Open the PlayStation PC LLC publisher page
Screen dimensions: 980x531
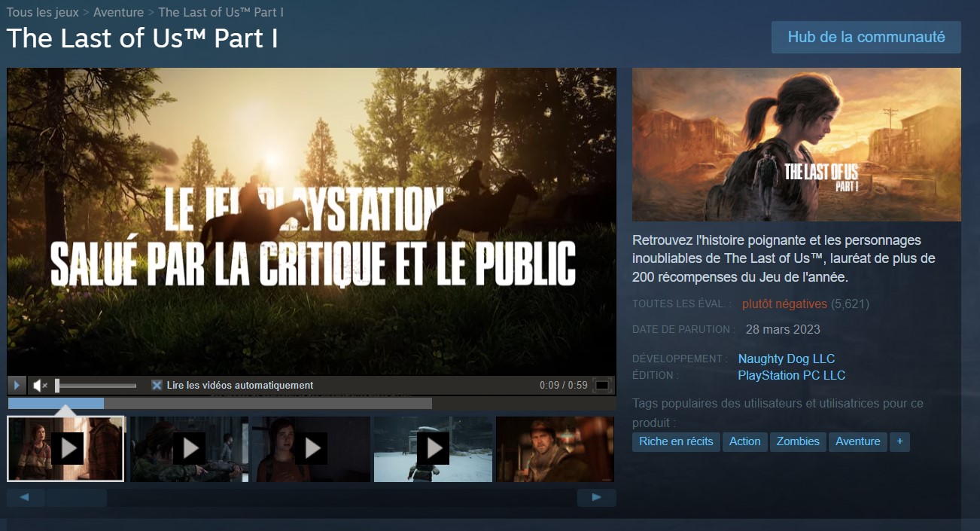(x=793, y=375)
